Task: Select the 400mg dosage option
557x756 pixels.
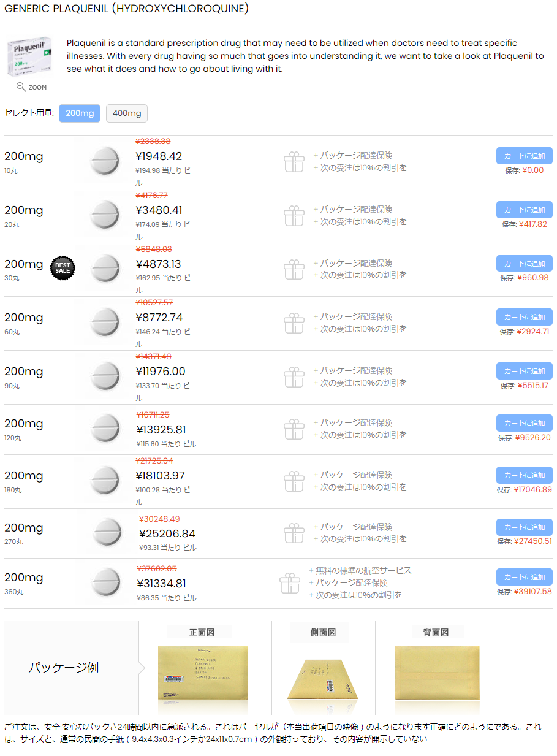Action: (x=127, y=113)
